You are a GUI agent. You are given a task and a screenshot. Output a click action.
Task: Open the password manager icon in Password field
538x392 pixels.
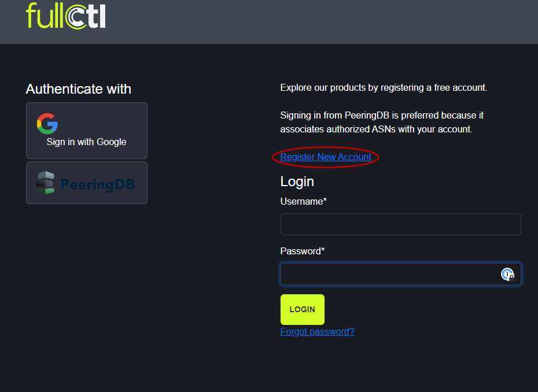coord(507,275)
